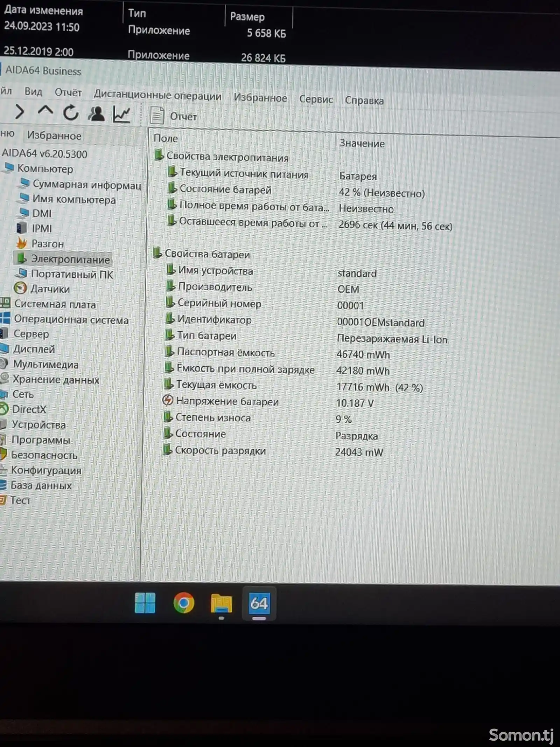
Task: Open Google Chrome from taskbar
Action: coord(184,603)
